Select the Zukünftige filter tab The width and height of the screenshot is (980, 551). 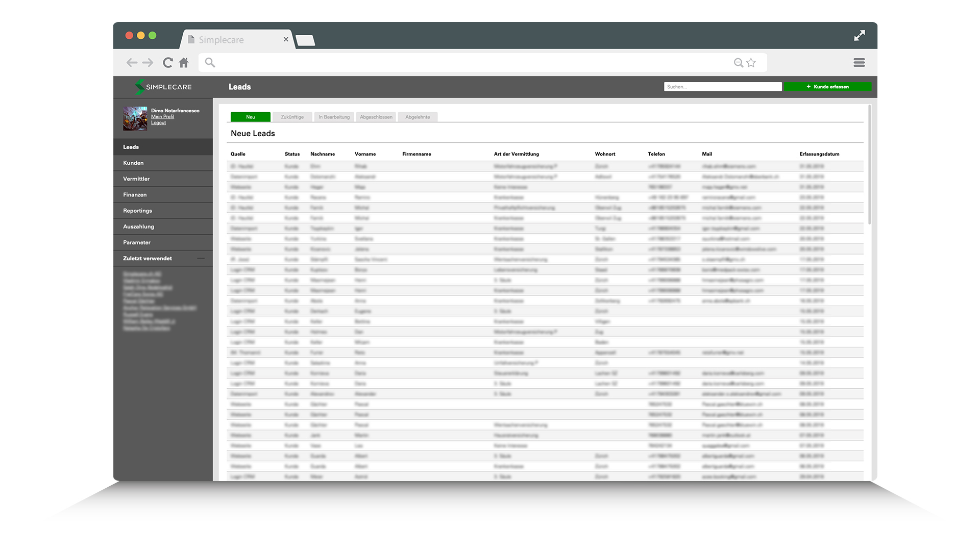pos(292,116)
